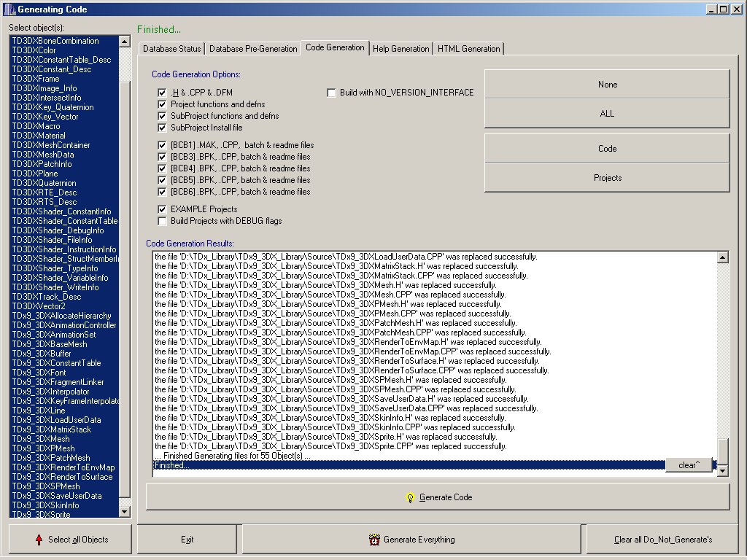Open the HTML Generation tab
Viewport: 747px width, 560px height.
point(468,49)
